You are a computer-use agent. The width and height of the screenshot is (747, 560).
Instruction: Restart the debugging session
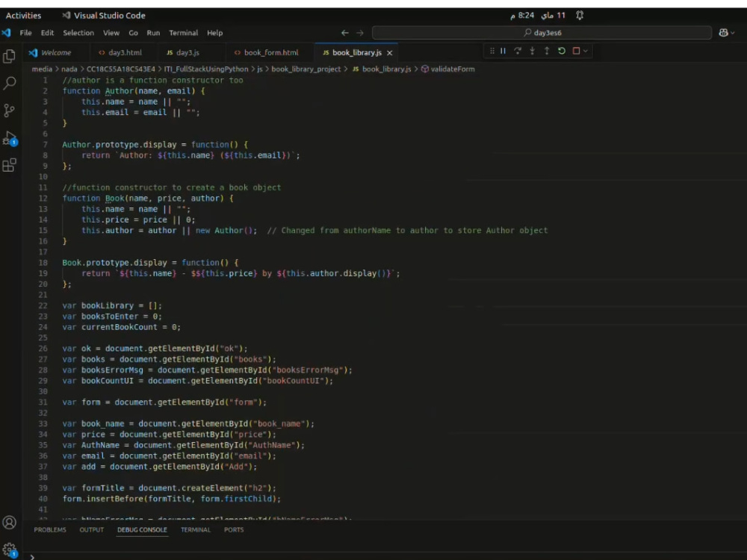tap(562, 51)
